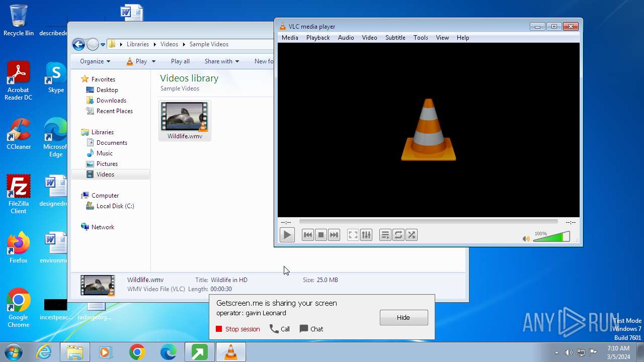Image resolution: width=644 pixels, height=362 pixels.
Task: Open the Share with dropdown
Action: click(222, 61)
